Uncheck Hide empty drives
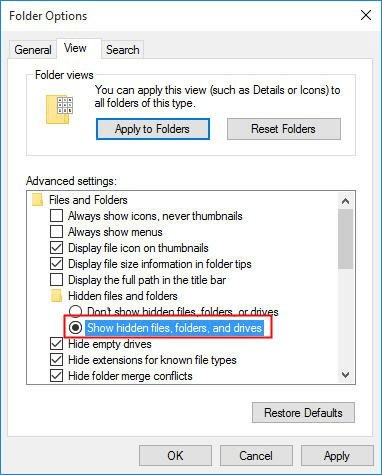 point(56,344)
